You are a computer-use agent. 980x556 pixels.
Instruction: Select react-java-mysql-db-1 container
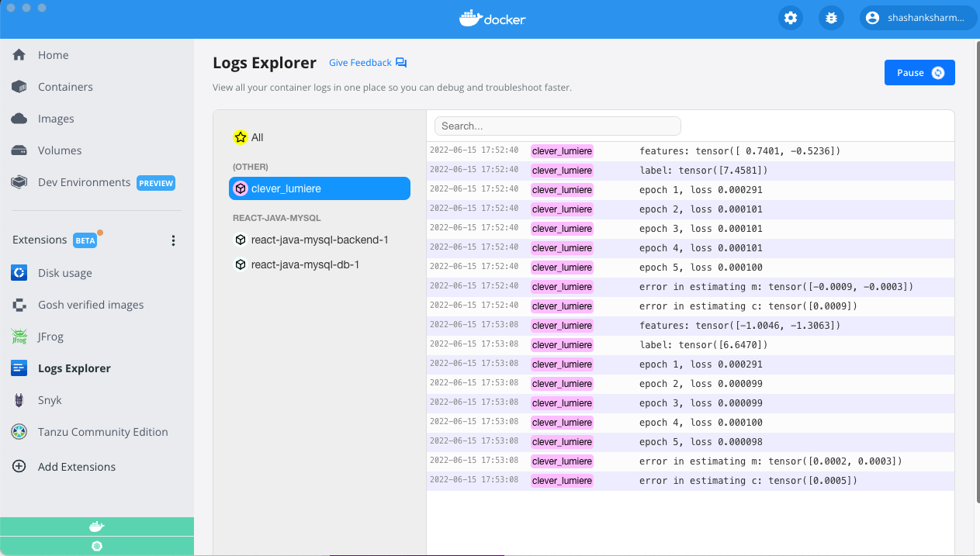(305, 264)
